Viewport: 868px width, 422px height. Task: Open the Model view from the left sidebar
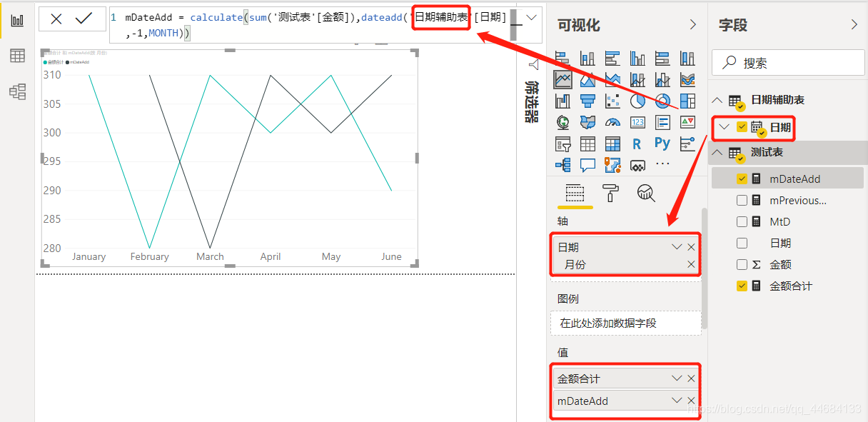18,91
